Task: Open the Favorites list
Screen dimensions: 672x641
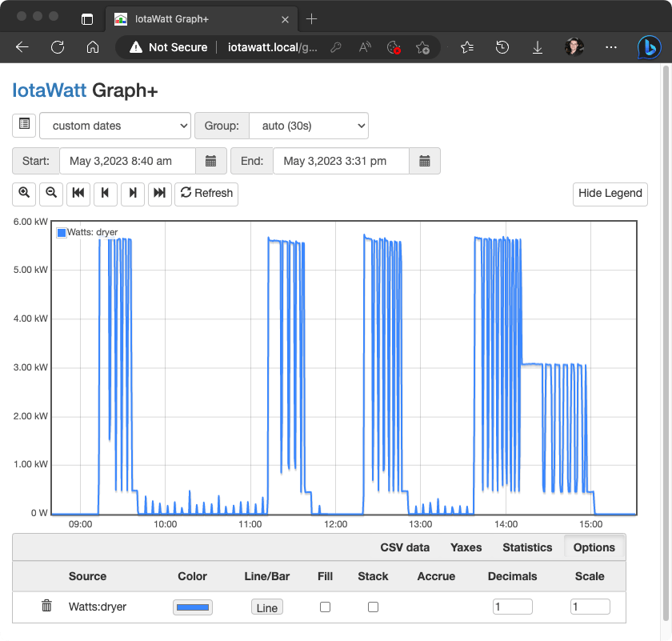Action: point(466,47)
